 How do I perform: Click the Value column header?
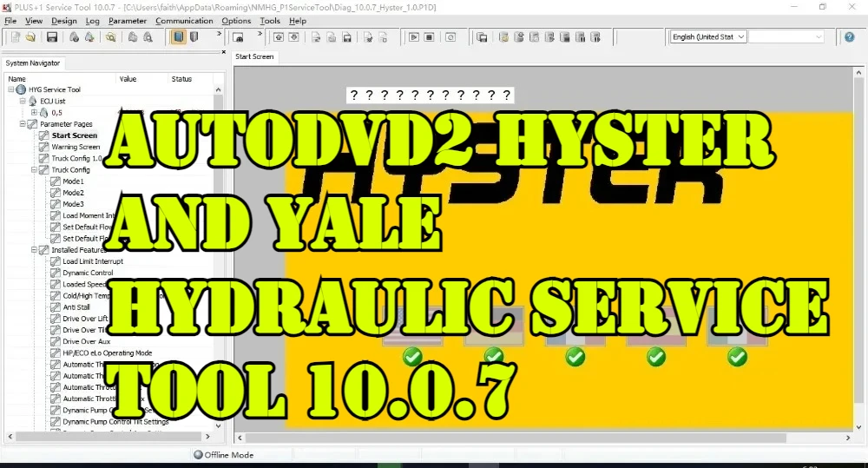click(x=128, y=79)
